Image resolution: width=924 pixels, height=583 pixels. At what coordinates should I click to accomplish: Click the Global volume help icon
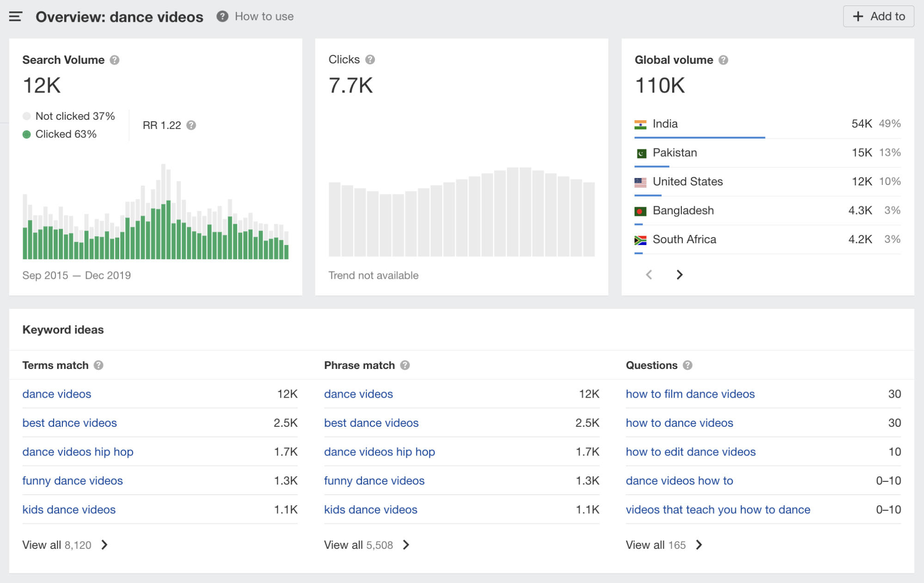pyautogui.click(x=723, y=60)
